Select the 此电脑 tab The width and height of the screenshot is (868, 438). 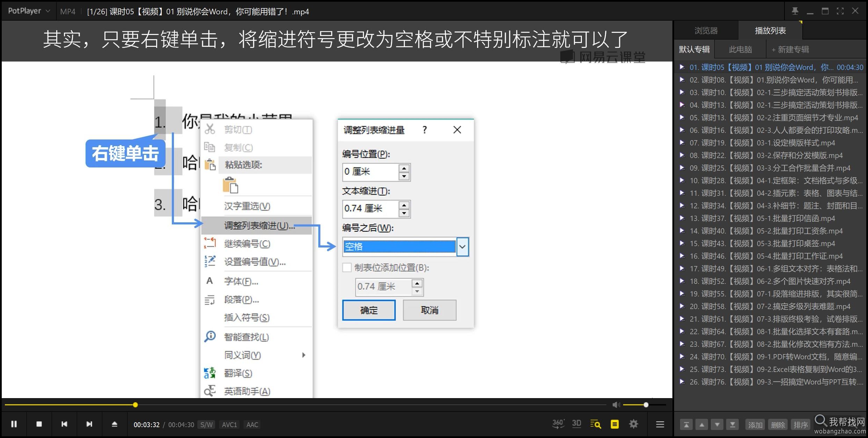[x=741, y=49]
